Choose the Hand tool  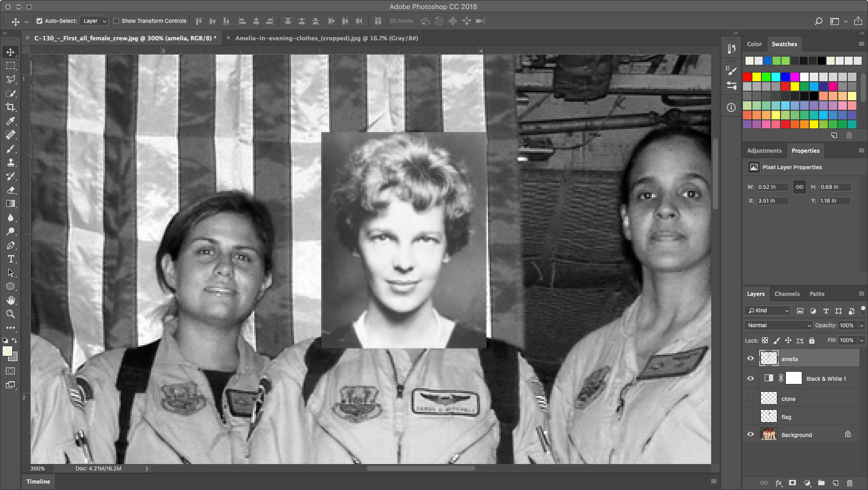click(11, 300)
